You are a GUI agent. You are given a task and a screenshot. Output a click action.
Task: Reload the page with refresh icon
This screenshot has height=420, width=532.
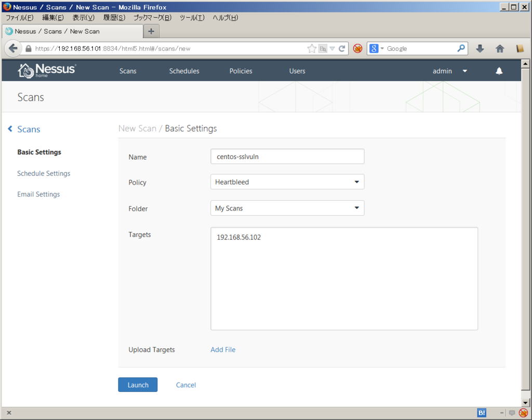[x=342, y=48]
